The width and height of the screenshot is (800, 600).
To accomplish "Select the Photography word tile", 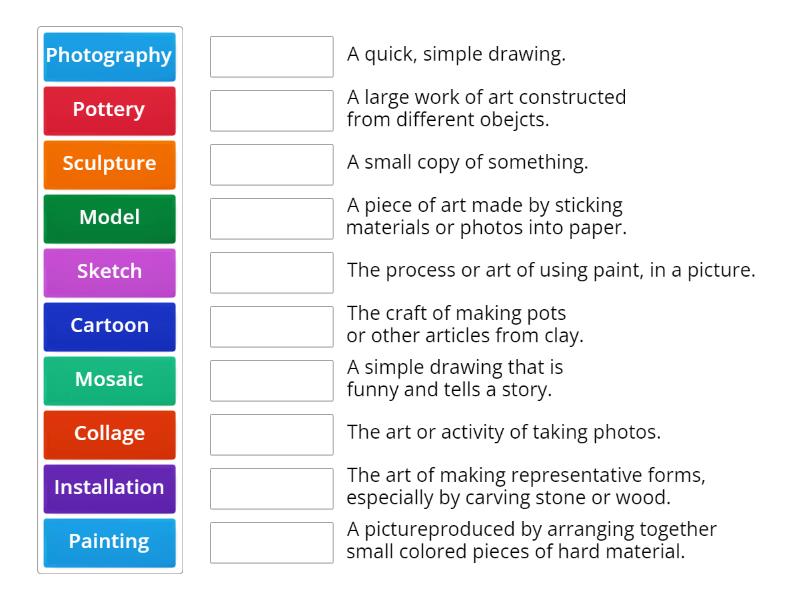I will [x=110, y=57].
